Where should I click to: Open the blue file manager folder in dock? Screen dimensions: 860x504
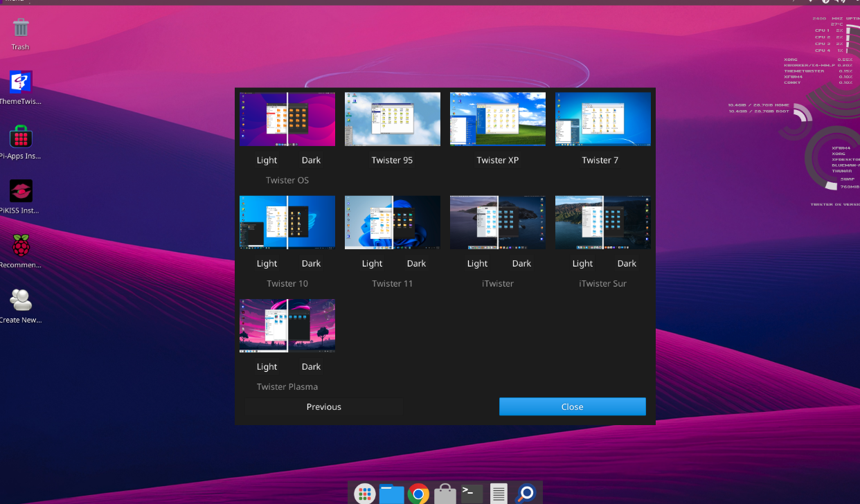click(x=391, y=493)
